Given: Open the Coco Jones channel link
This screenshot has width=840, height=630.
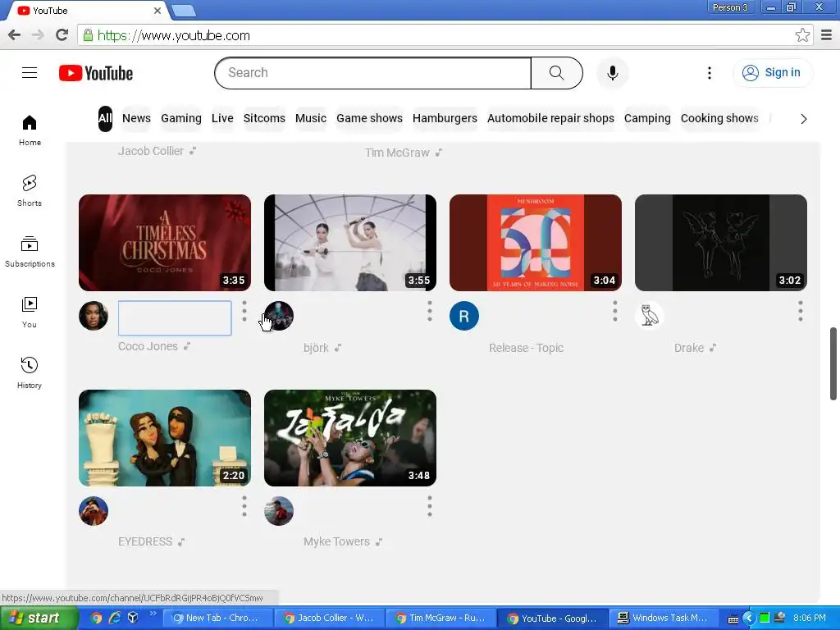Looking at the screenshot, I should [148, 347].
